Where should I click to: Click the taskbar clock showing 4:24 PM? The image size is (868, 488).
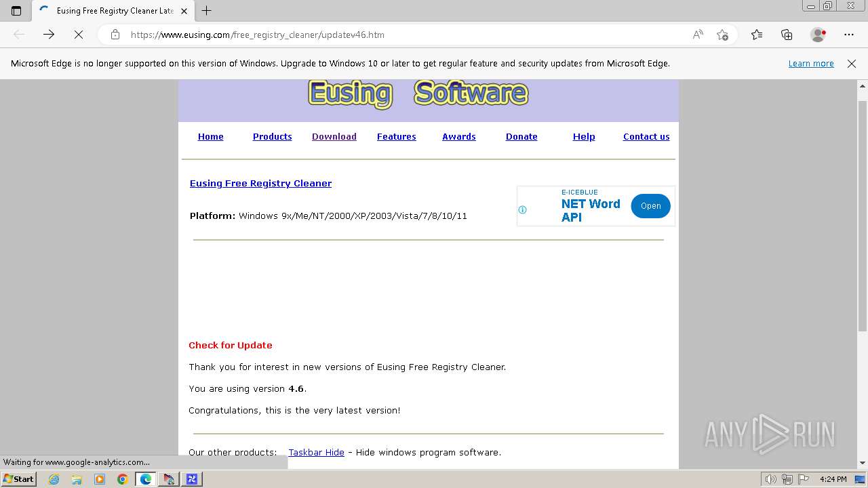tap(833, 479)
